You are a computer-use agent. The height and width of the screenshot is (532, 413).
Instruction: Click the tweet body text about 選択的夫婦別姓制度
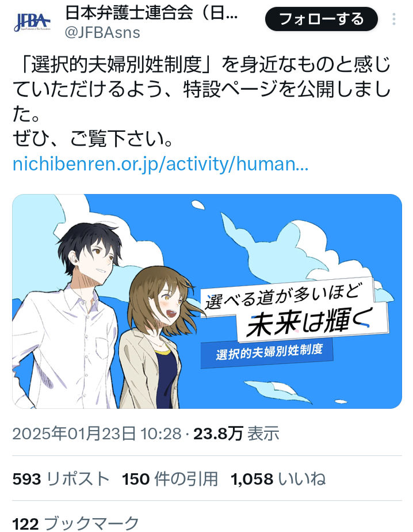point(201,89)
